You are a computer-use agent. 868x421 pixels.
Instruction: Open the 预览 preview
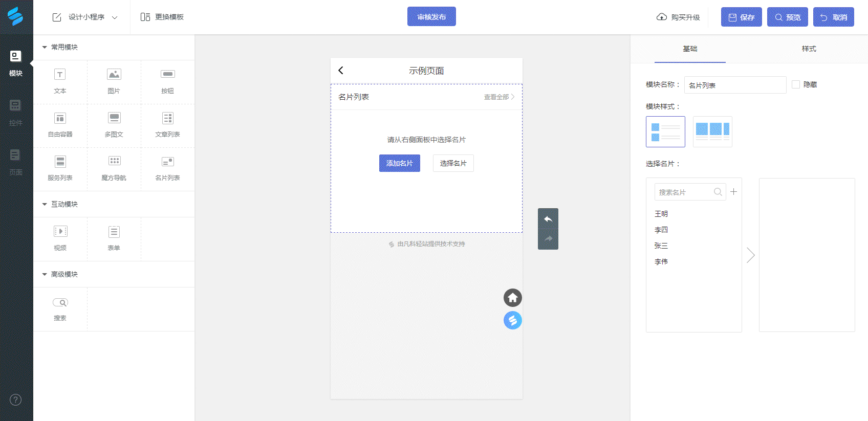pyautogui.click(x=788, y=17)
